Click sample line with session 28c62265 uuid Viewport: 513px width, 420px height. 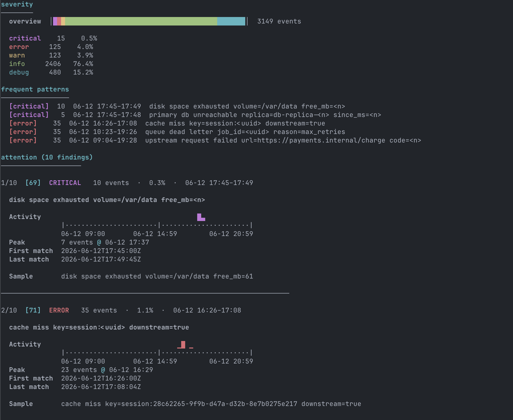coord(211,404)
